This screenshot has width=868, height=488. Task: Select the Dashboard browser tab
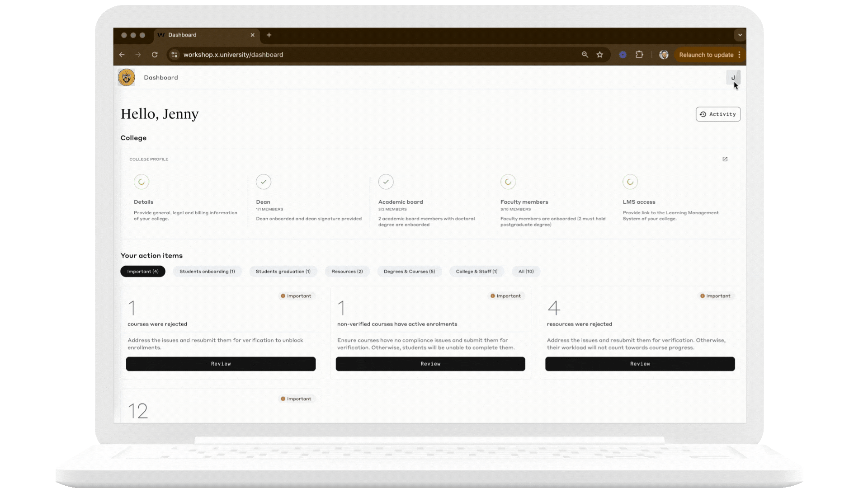[182, 35]
